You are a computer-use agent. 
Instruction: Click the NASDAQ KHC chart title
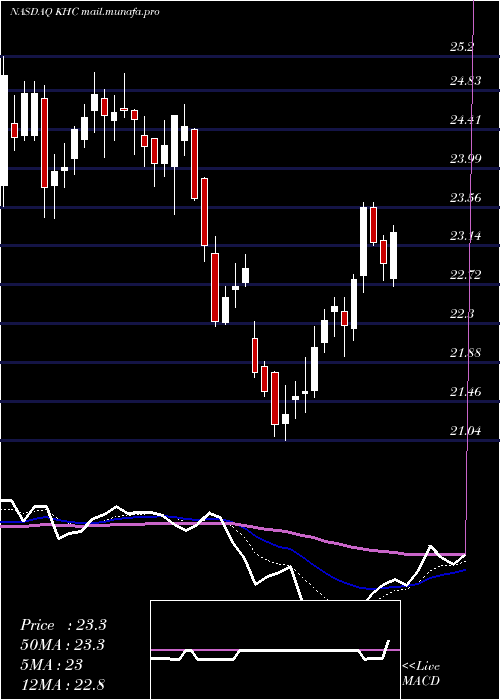(84, 12)
